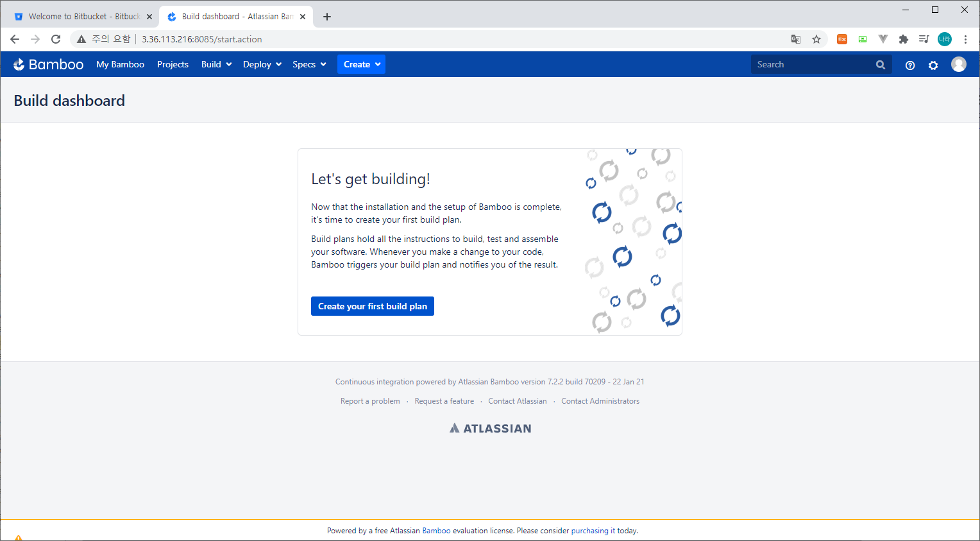
Task: Open the Bamboo settings gear icon
Action: click(933, 64)
